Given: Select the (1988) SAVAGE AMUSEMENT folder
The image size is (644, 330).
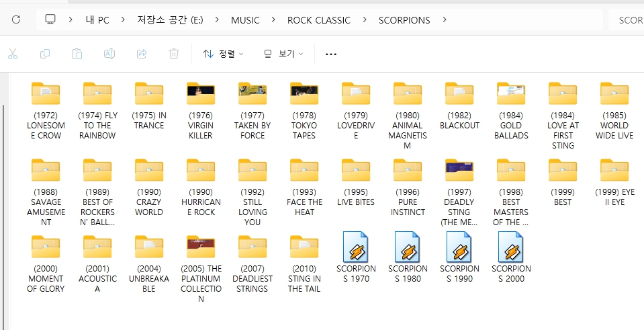Looking at the screenshot, I should coord(46,192).
